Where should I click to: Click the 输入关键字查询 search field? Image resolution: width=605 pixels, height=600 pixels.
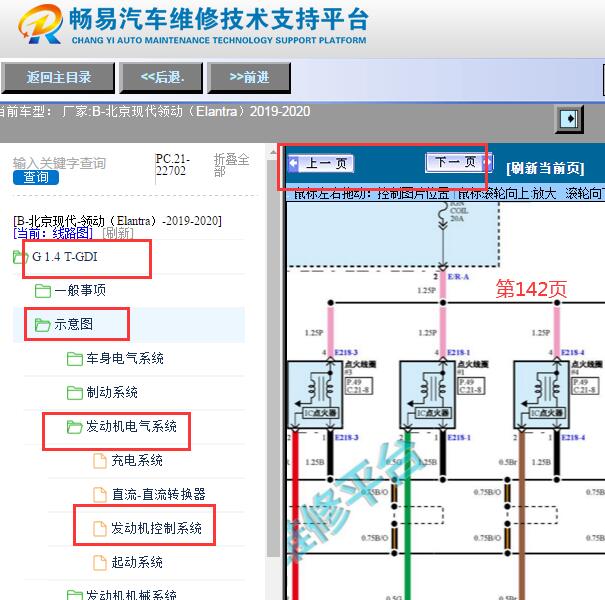click(x=59, y=163)
